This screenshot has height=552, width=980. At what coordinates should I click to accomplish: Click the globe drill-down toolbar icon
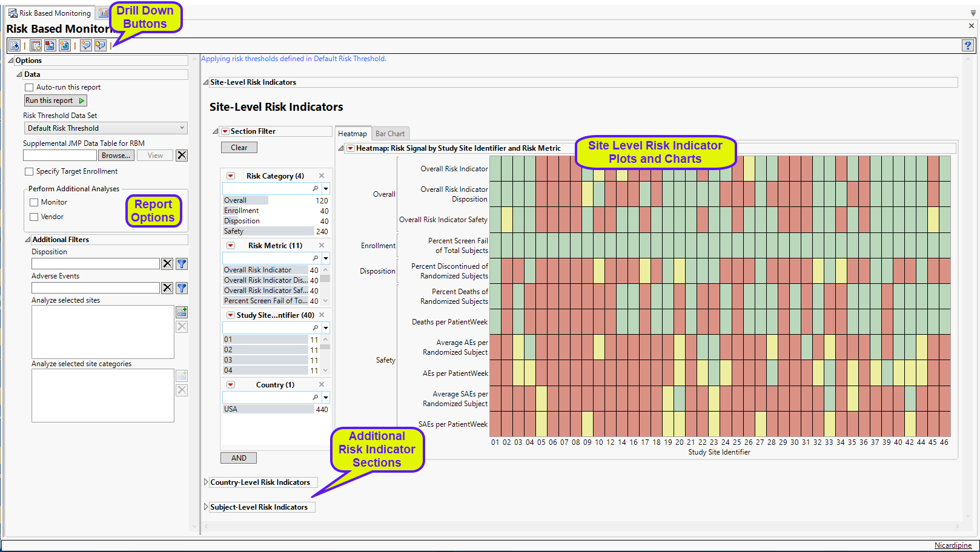coord(64,45)
